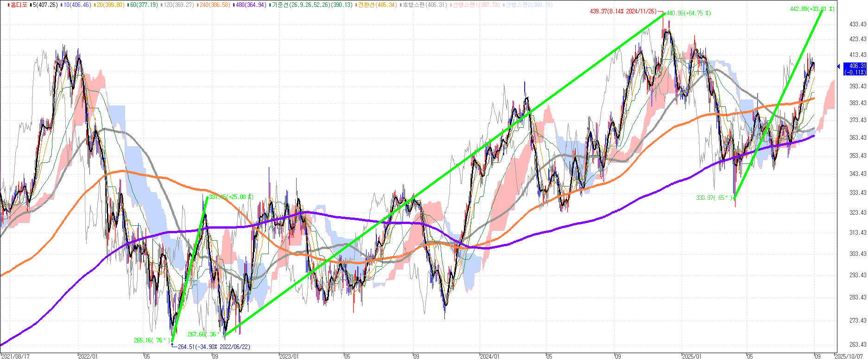Click the 2024/01 date axis label
Screen dimensions: 868x361
pyautogui.click(x=490, y=357)
